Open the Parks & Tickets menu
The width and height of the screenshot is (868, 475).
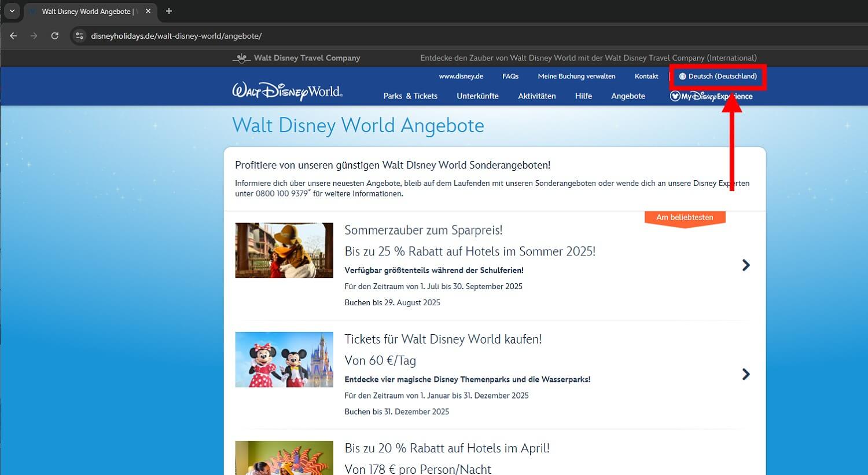410,96
